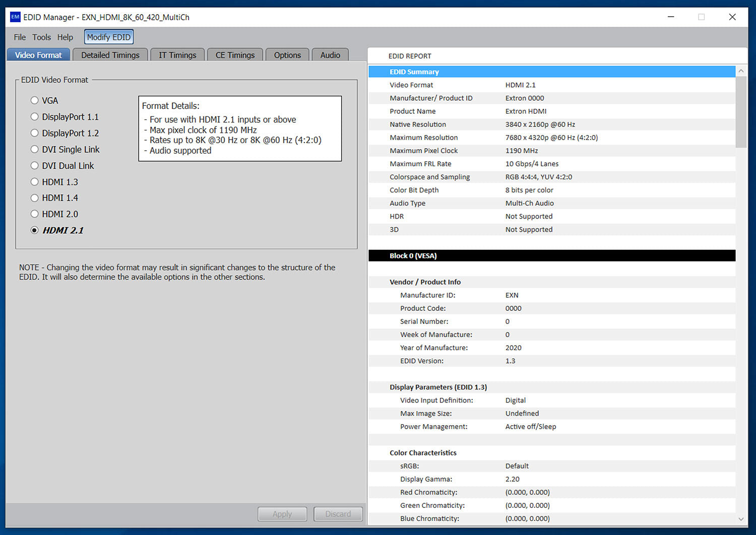Screen dimensions: 756x535
Task: Click the EDID Summary header row
Action: (552, 72)
